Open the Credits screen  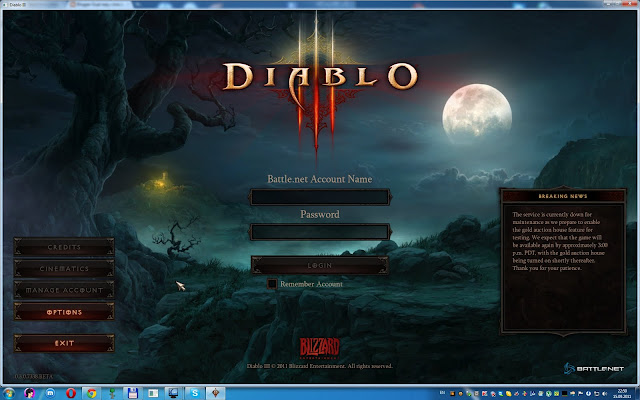coord(64,247)
